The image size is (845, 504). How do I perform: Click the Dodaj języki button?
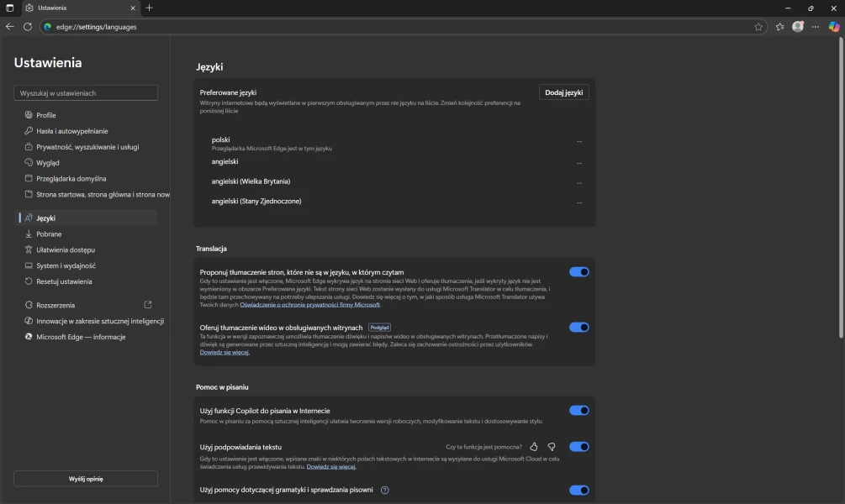click(x=563, y=92)
